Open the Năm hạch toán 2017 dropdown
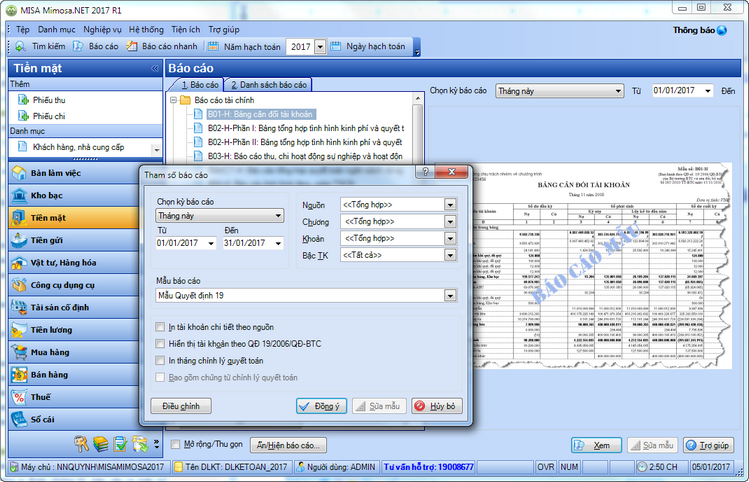The image size is (749, 482). (x=320, y=47)
